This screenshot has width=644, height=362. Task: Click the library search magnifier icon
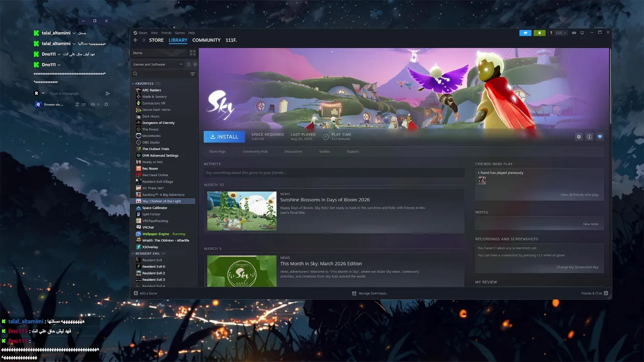click(x=135, y=74)
